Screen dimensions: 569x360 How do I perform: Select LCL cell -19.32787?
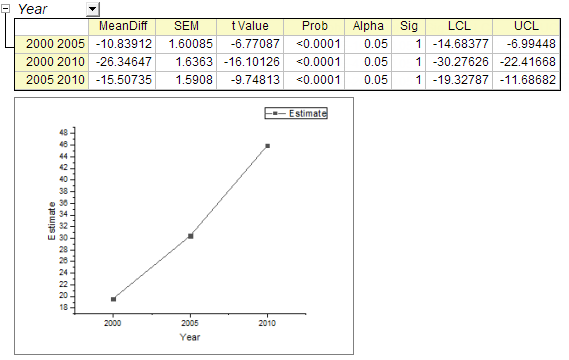459,80
